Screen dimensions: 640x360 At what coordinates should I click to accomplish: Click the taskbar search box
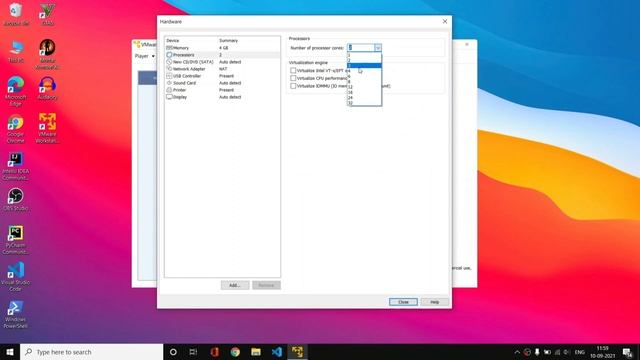coord(91,352)
